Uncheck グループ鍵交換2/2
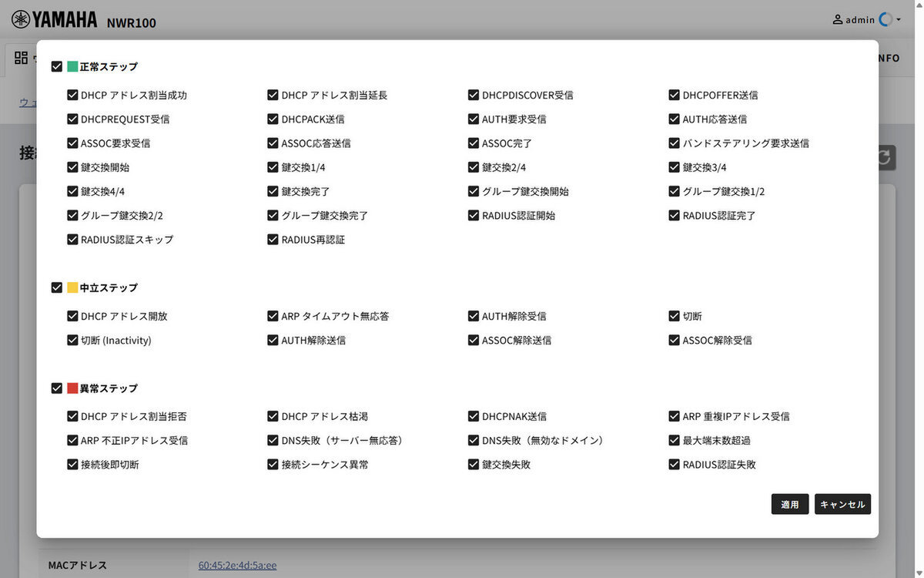This screenshot has height=578, width=924. tap(72, 216)
